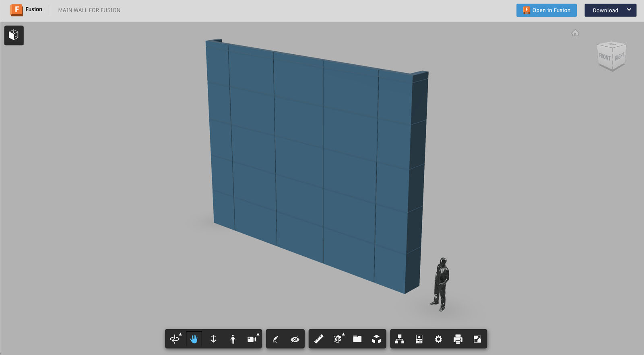Toggle full screen mode
Image resolution: width=644 pixels, height=355 pixels.
pyautogui.click(x=477, y=339)
